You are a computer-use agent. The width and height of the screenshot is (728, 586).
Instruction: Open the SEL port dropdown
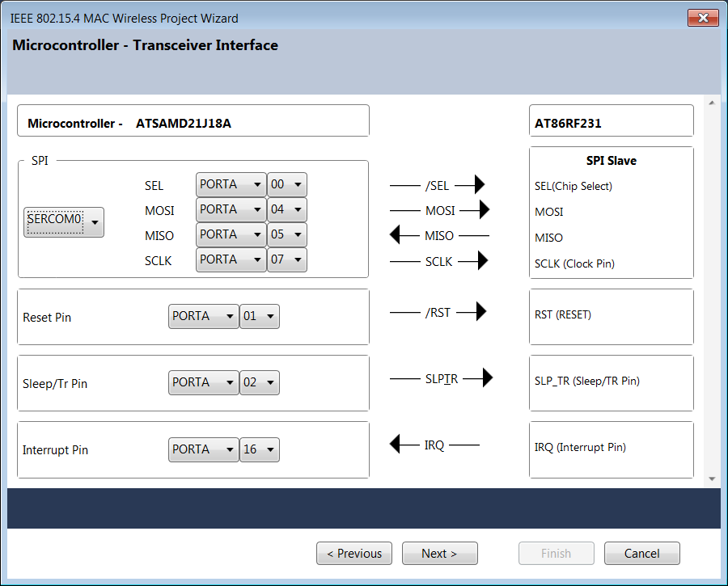[x=231, y=184]
